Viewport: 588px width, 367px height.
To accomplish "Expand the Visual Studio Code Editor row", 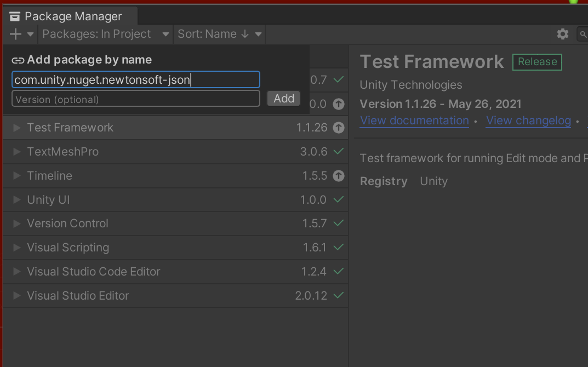I will tap(16, 272).
